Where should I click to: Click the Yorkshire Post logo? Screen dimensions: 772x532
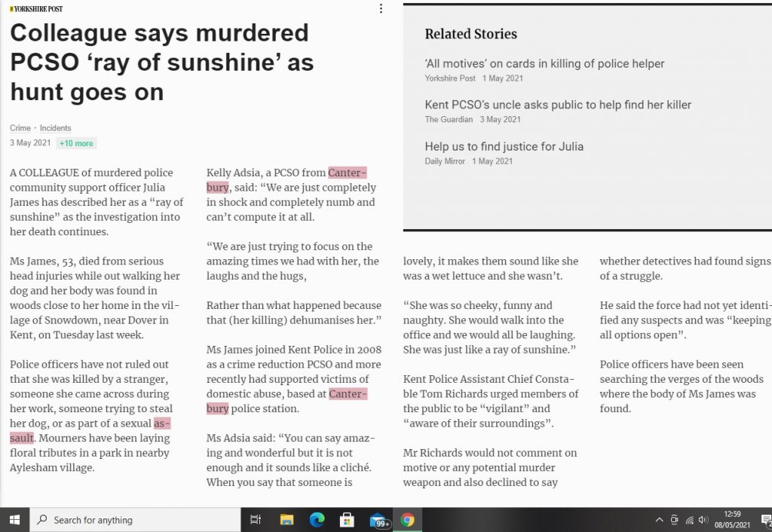(x=36, y=9)
